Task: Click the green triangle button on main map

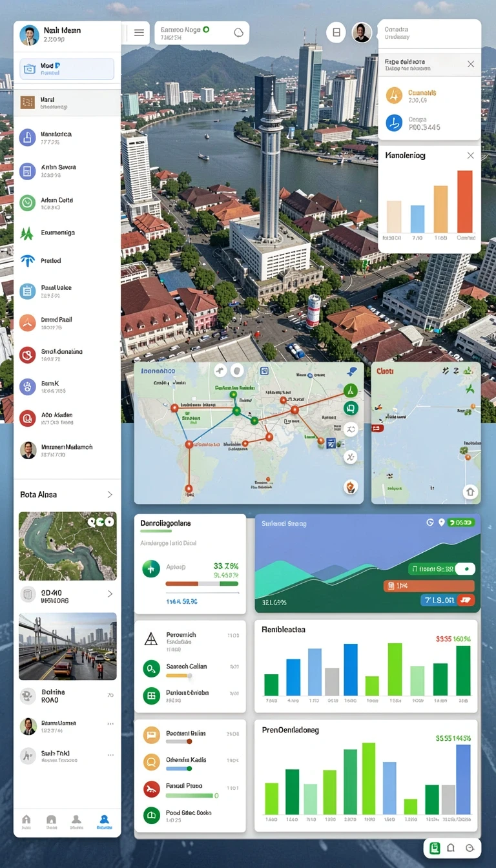Action: (x=350, y=390)
